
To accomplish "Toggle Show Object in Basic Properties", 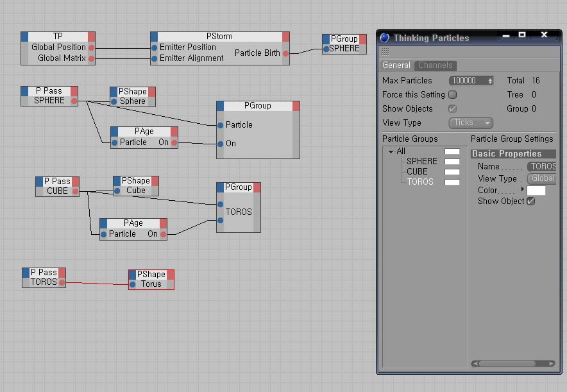I will point(530,201).
